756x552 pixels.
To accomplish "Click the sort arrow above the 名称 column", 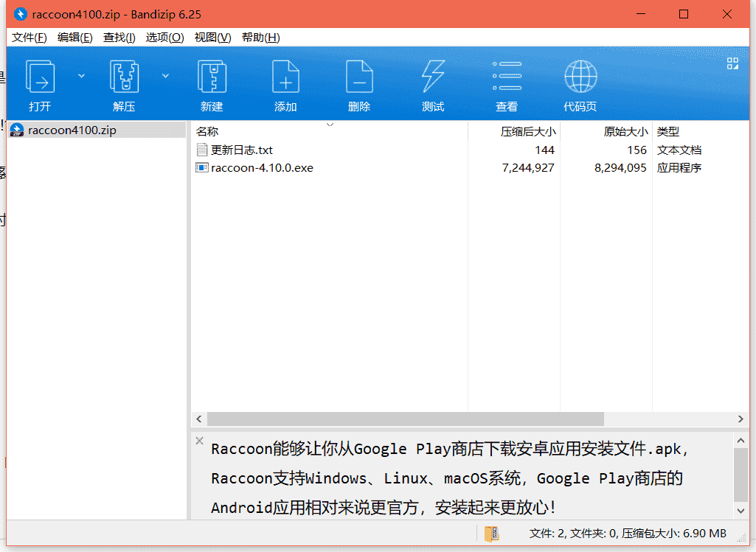I will pos(330,125).
